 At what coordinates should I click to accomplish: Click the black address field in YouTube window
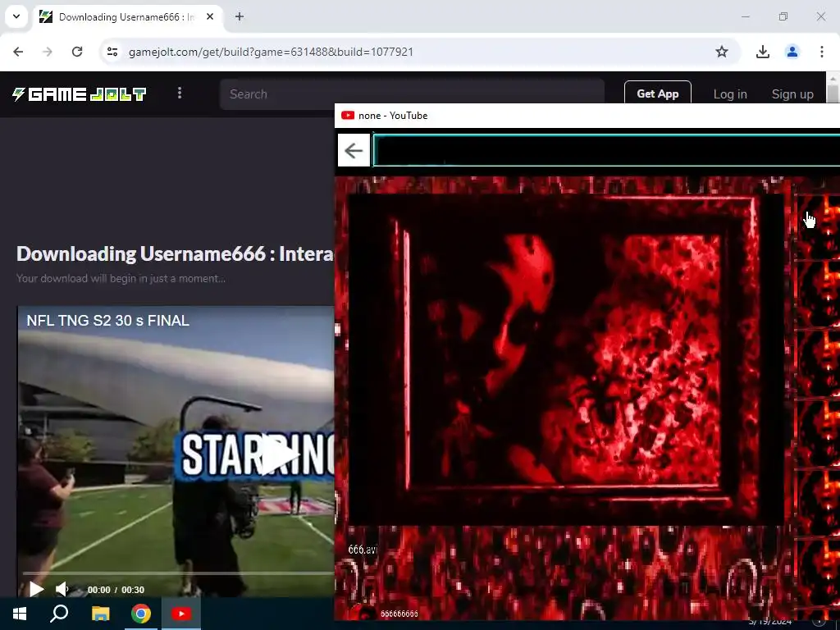(x=606, y=151)
